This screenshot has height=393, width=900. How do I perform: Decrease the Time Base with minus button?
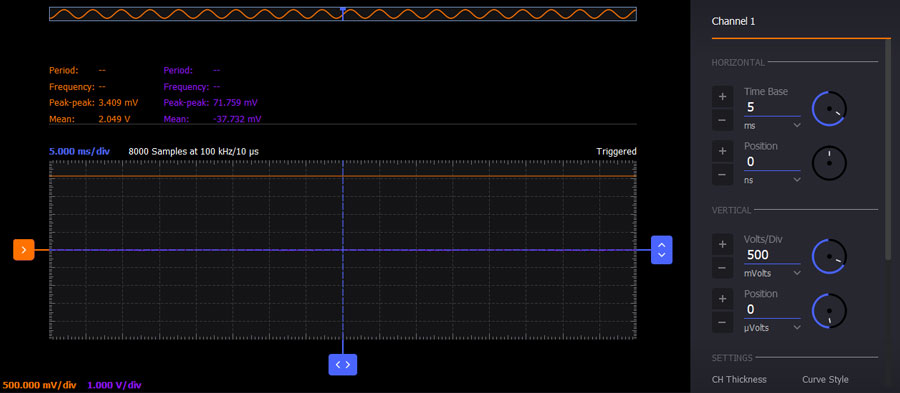tap(722, 120)
